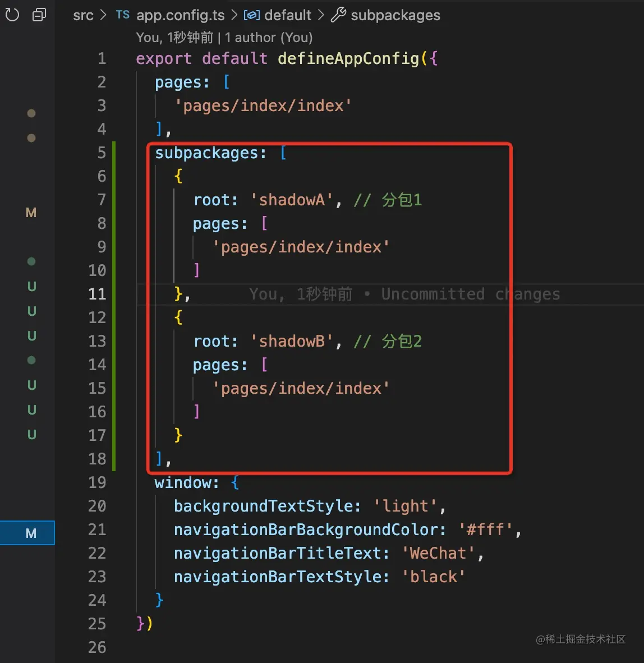Click the 'black' string on line 23

click(x=434, y=577)
